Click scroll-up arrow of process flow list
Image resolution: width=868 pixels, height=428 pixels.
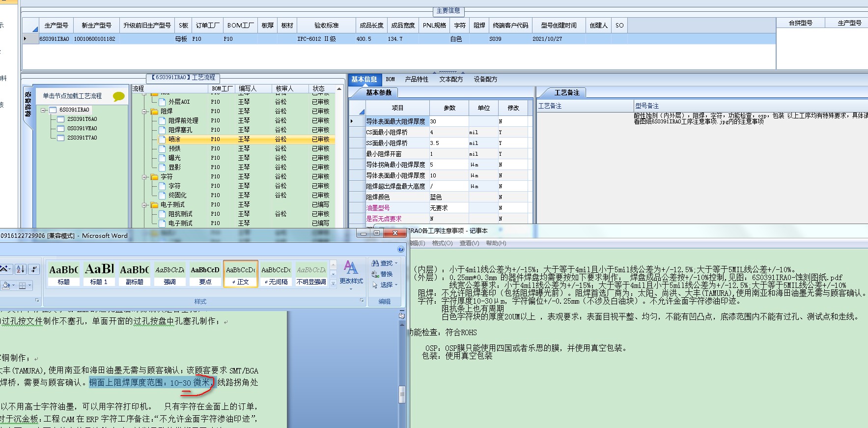pos(339,89)
